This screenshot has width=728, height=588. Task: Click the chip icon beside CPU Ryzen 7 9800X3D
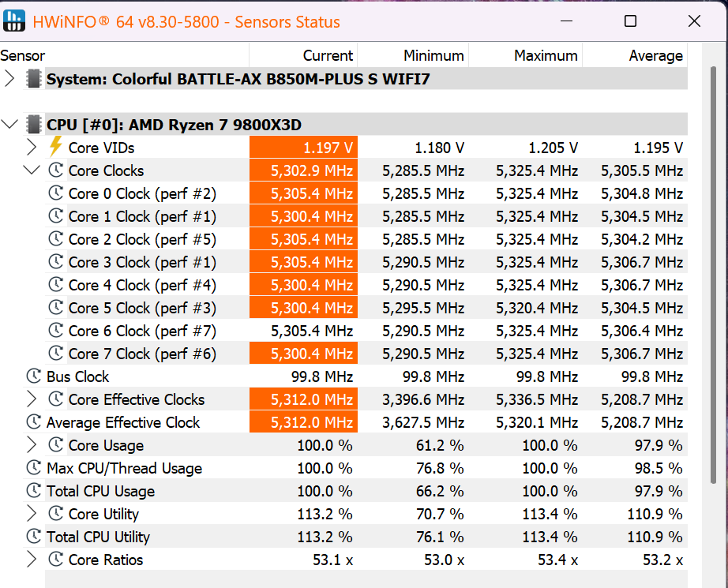click(33, 125)
